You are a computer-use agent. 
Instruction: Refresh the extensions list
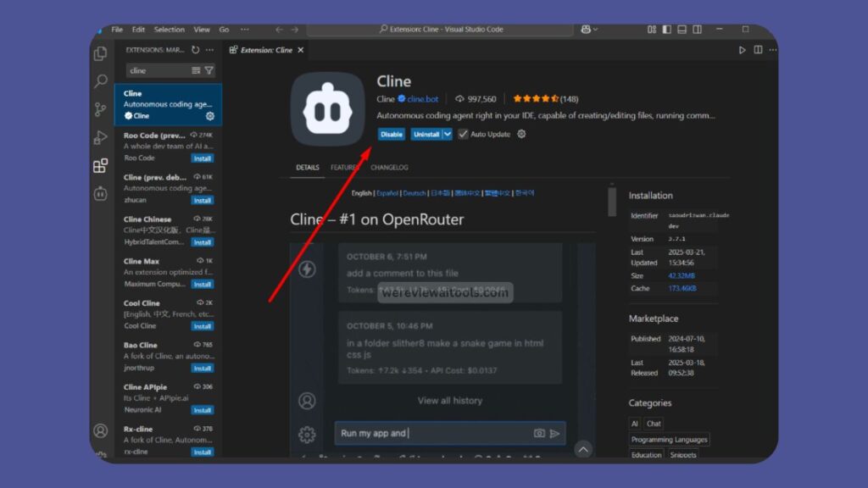point(196,50)
